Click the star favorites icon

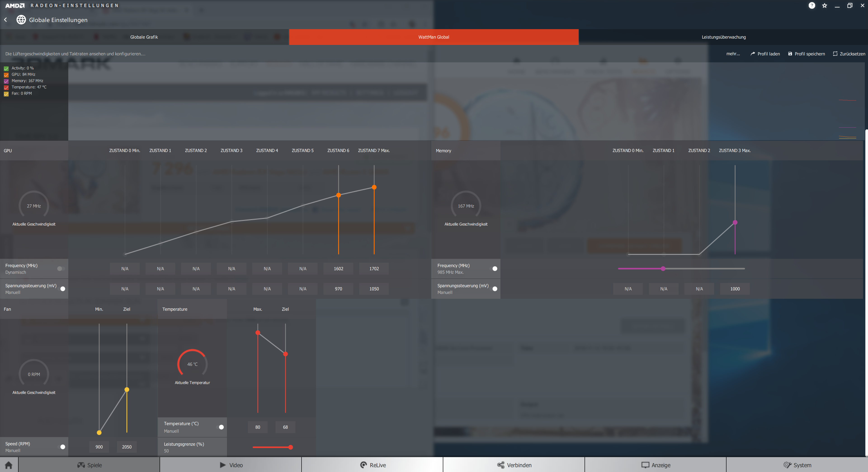click(x=825, y=5)
